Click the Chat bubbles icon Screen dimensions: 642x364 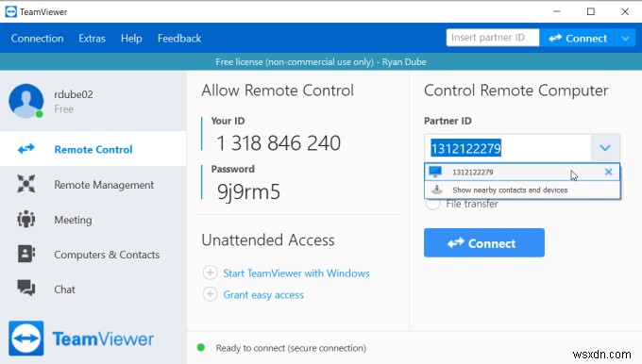26,288
